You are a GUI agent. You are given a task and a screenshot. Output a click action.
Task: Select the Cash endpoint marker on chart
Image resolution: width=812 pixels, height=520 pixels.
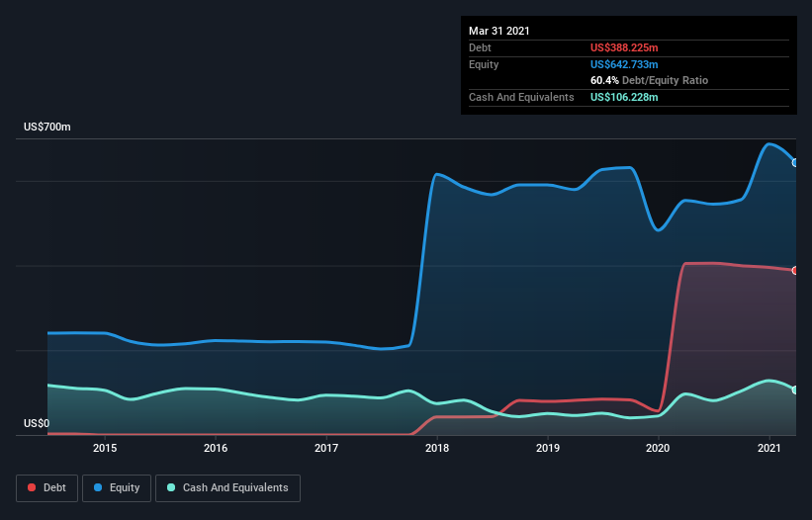795,390
